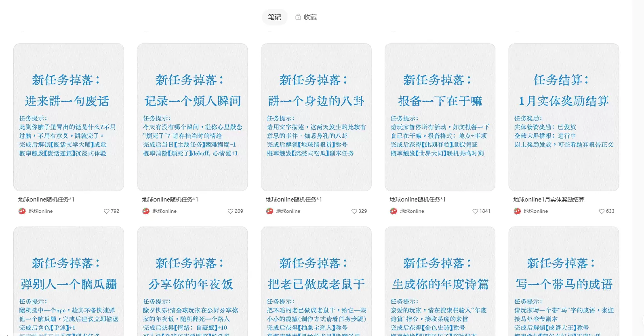The image size is (644, 336).
Task: Click title 地球online随机任务*1 under 进来讲一句废话 card
Action: coord(46,199)
